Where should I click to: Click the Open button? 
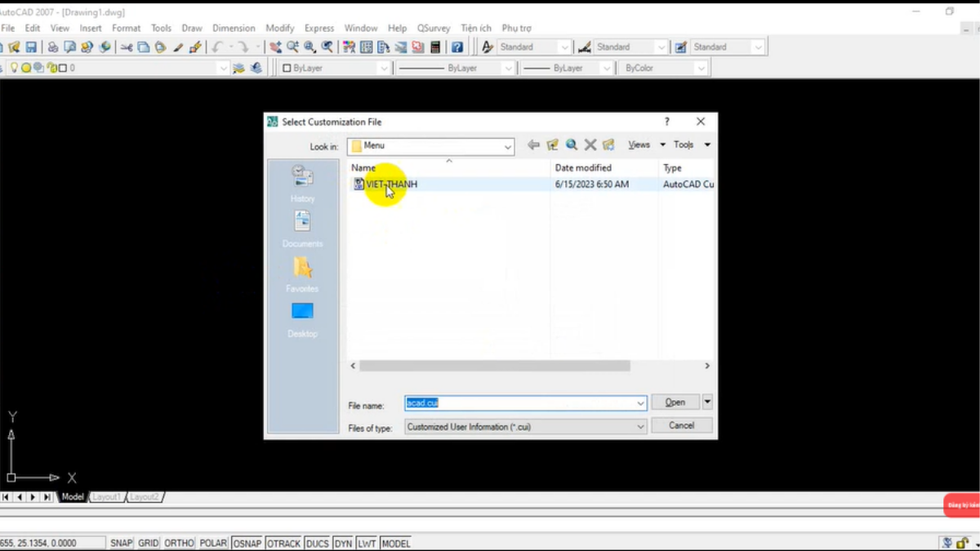675,402
